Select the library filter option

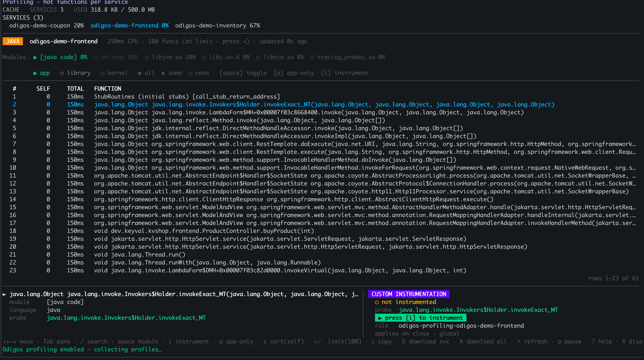click(75, 73)
